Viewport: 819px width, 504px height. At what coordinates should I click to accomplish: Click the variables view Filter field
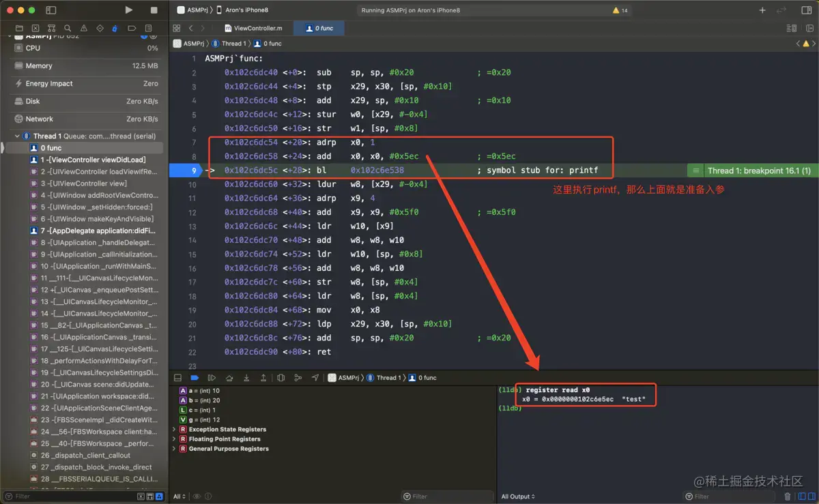coord(447,496)
